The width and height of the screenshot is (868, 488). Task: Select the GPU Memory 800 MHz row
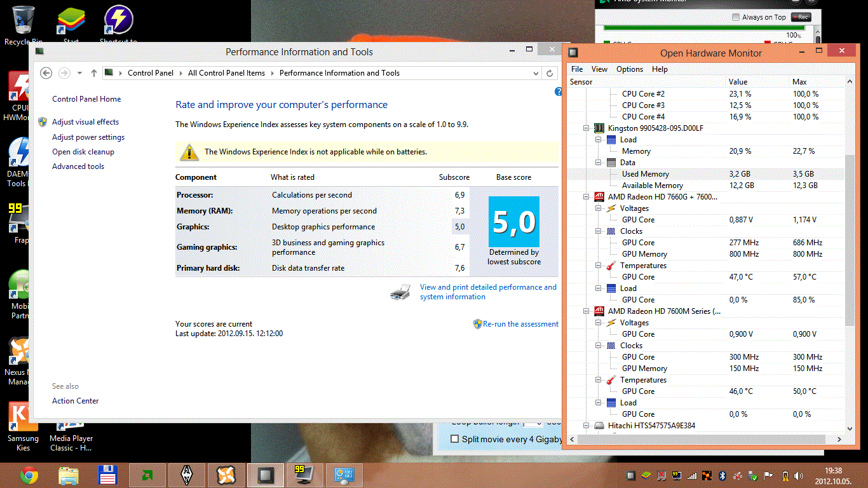point(707,254)
